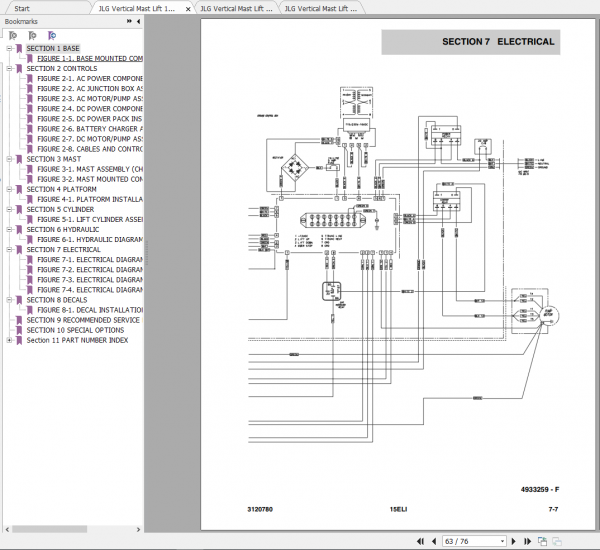Image resolution: width=600 pixels, height=550 pixels.
Task: Open the page number dropdown
Action: click(502, 541)
